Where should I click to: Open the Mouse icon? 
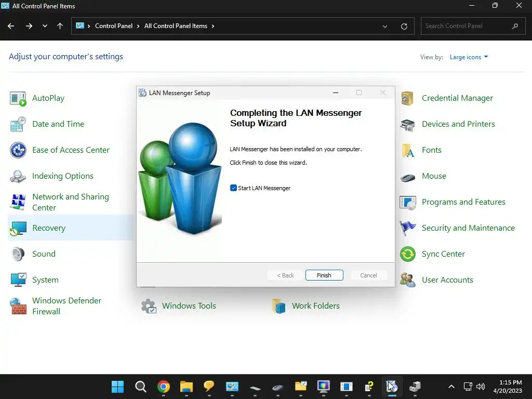[407, 177]
